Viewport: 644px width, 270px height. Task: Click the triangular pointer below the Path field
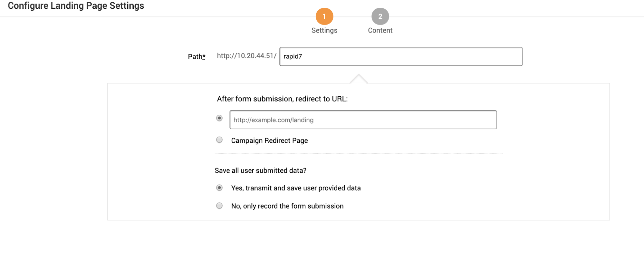359,79
